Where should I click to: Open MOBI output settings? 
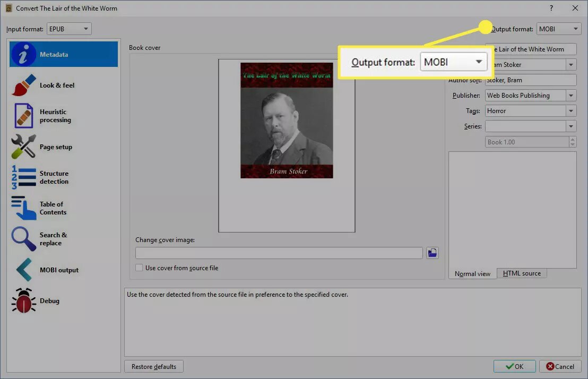(58, 270)
